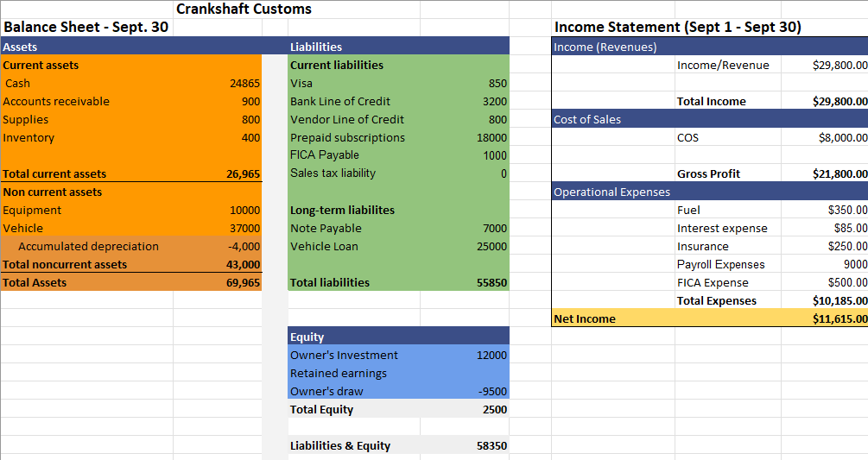Click the Vehicle value 37000
868x460 pixels.
[x=244, y=229]
